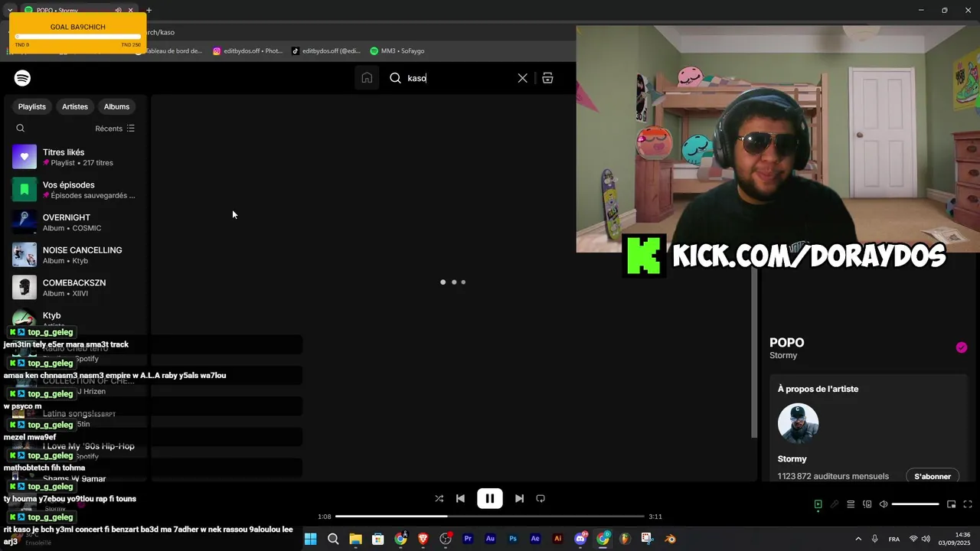Open a new browser tab

click(149, 11)
